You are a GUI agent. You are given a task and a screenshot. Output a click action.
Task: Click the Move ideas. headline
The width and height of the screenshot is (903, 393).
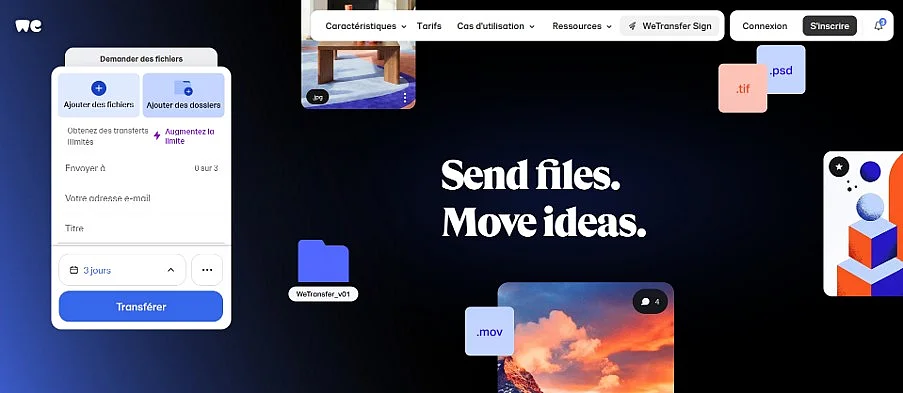click(x=543, y=222)
